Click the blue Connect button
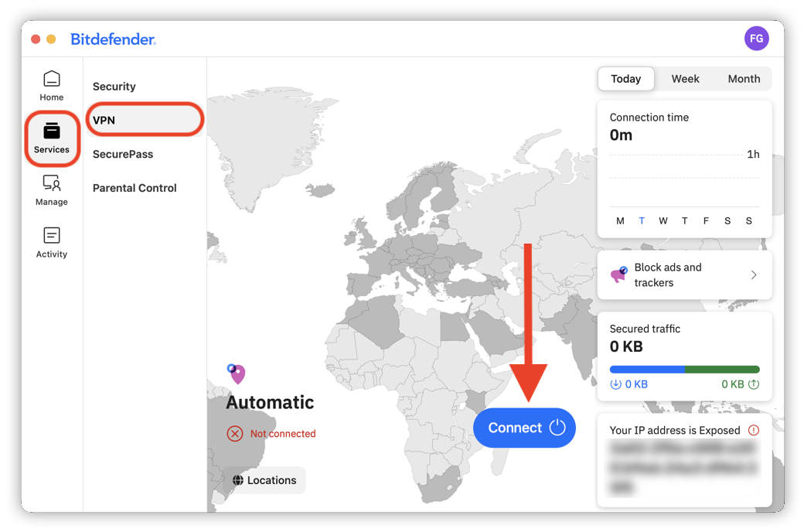 [524, 428]
